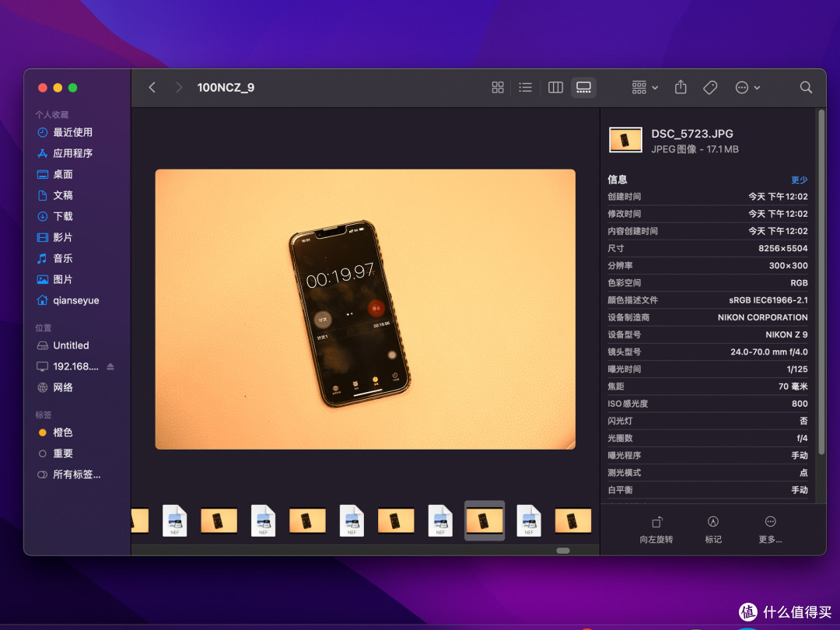The image size is (840, 630).
Task: Open 影片 folder in sidebar
Action: tap(63, 237)
